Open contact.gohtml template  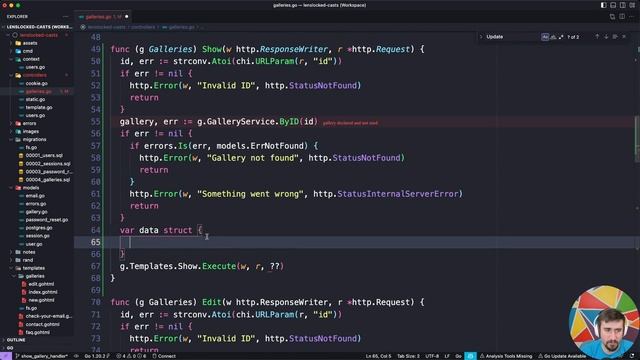(37, 324)
